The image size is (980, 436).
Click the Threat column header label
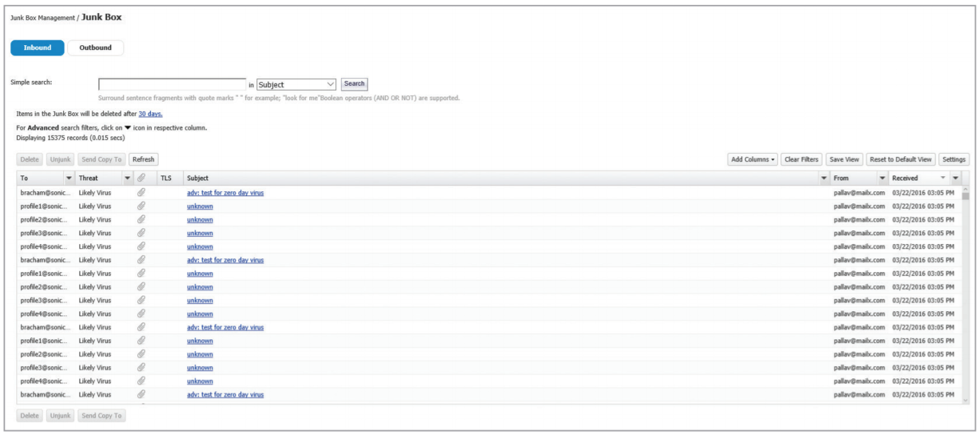[88, 178]
